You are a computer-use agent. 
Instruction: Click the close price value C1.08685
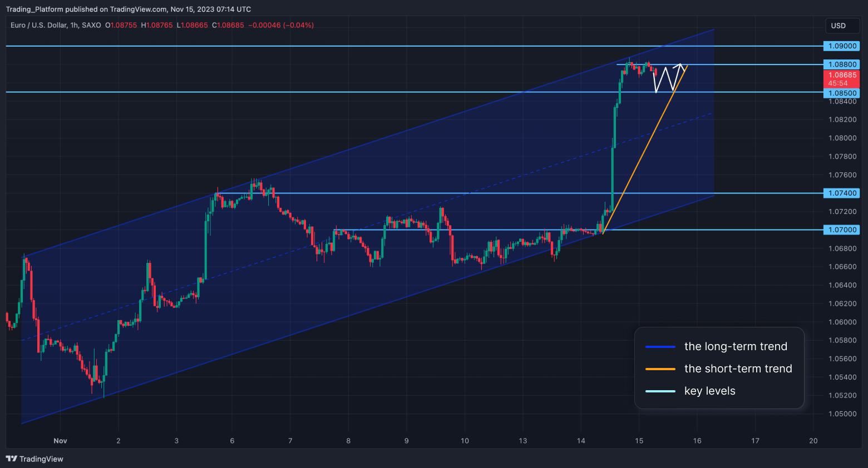point(228,25)
